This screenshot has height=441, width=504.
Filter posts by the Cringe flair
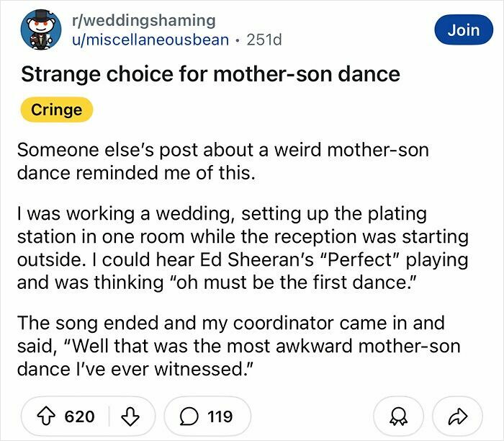click(x=56, y=110)
